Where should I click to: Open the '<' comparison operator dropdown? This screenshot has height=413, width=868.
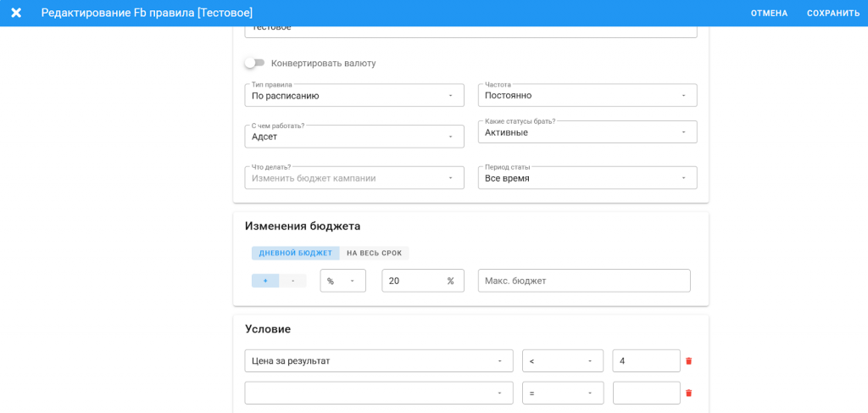coord(562,361)
